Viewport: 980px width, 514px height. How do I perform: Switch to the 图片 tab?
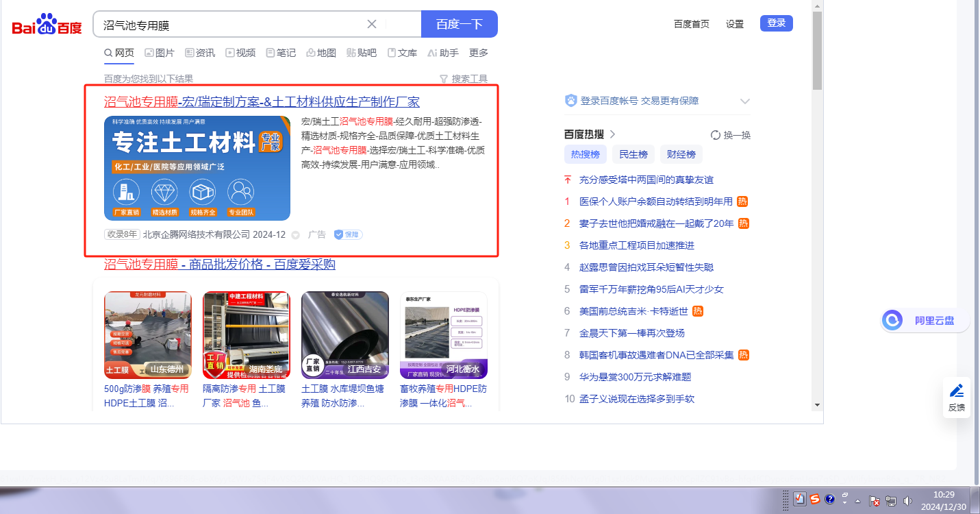tap(160, 53)
